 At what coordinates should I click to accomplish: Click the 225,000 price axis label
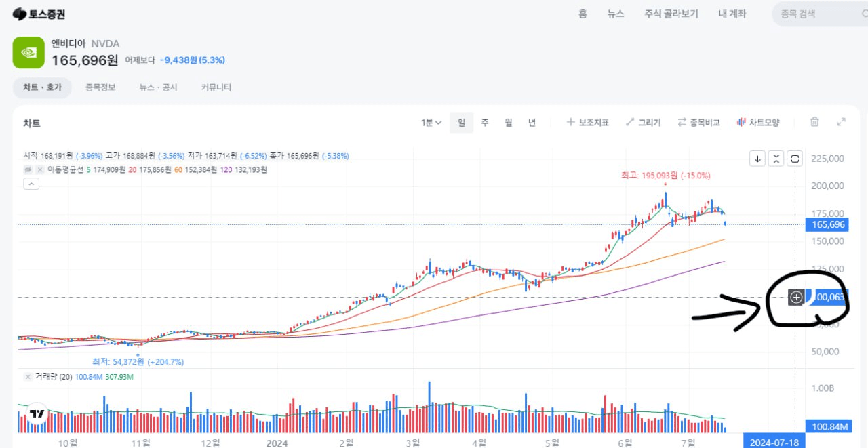coord(828,159)
